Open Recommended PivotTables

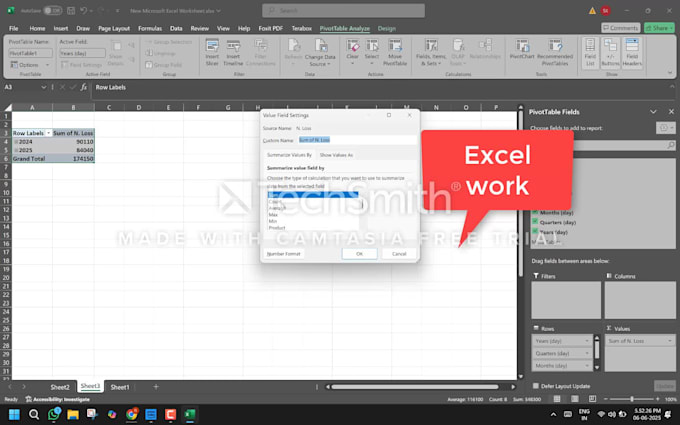[x=555, y=52]
